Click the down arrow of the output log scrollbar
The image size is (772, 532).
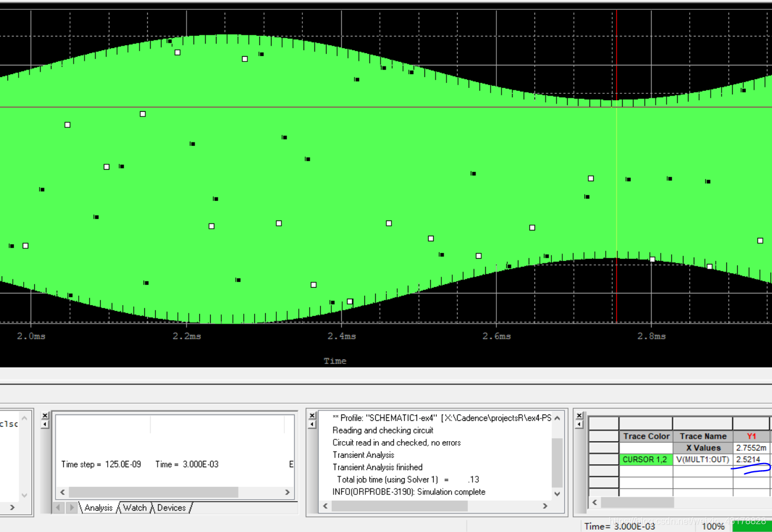click(557, 493)
